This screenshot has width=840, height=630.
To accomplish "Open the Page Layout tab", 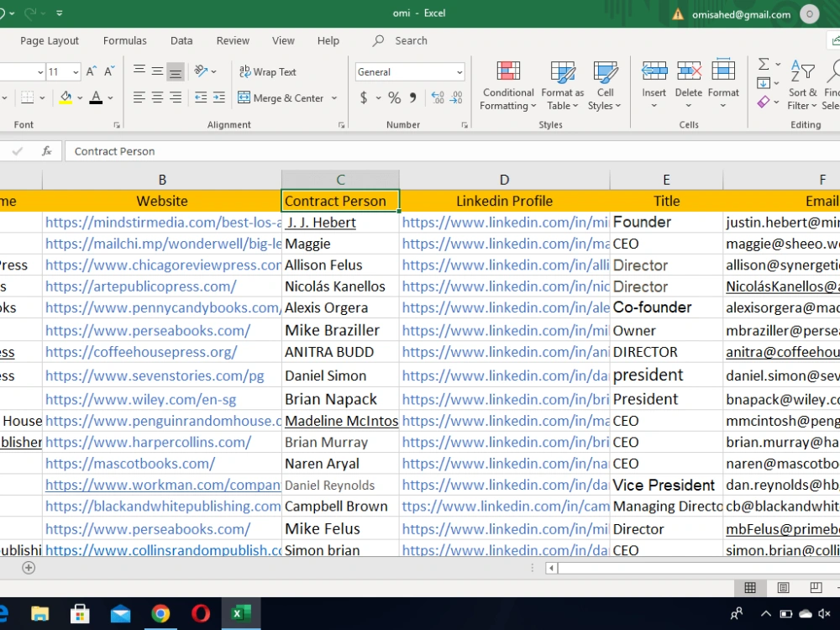I will (50, 40).
